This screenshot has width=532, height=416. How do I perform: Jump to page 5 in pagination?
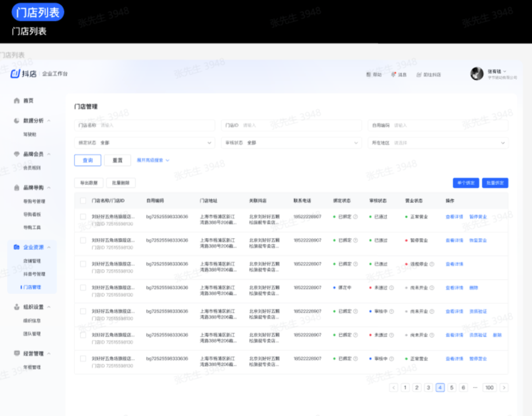click(x=452, y=387)
